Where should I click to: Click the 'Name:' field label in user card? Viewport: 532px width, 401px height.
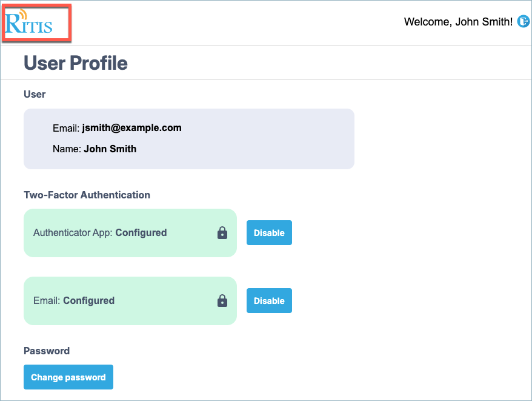(67, 149)
